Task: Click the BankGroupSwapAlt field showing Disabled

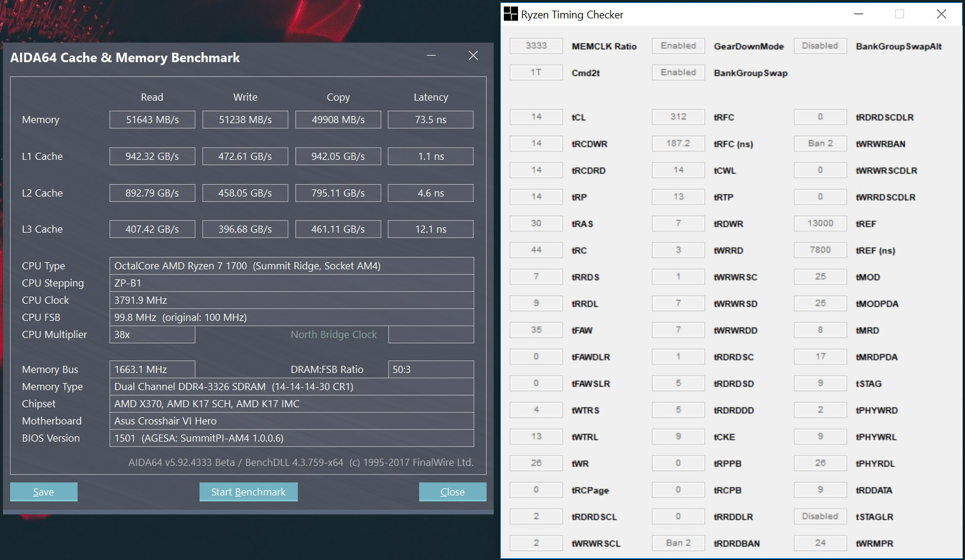Action: coord(820,46)
